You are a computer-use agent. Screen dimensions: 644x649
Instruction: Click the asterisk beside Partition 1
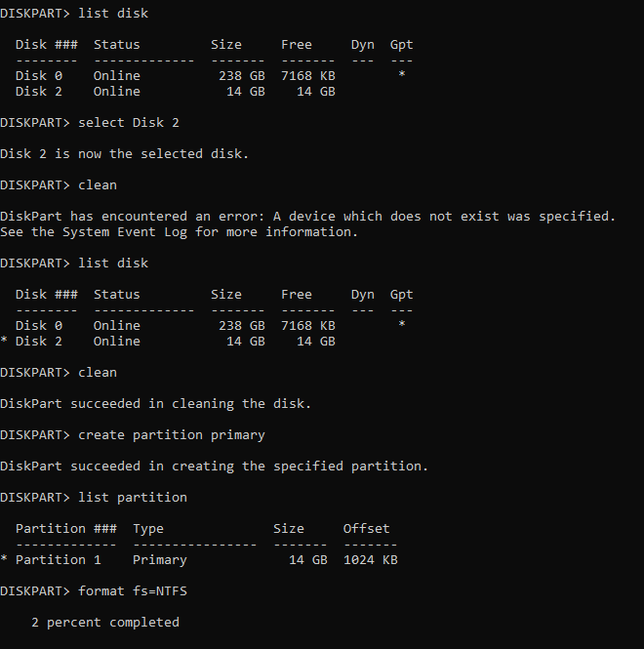point(4,559)
